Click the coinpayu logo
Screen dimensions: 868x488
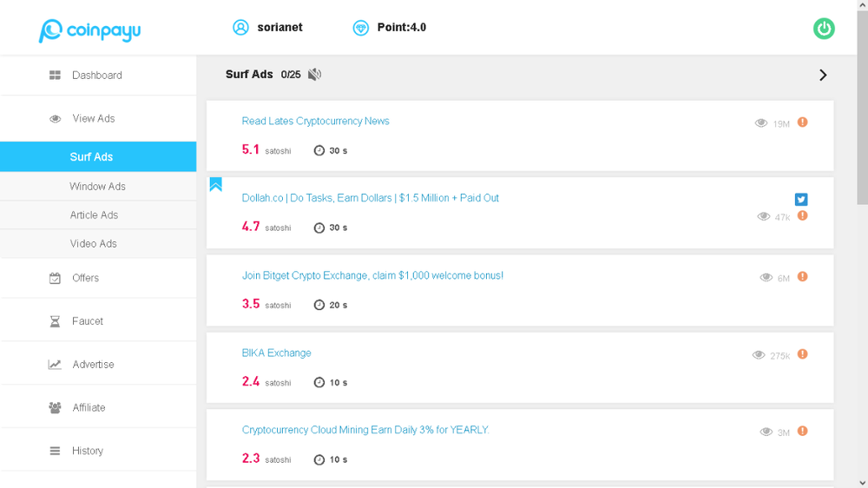(x=89, y=30)
